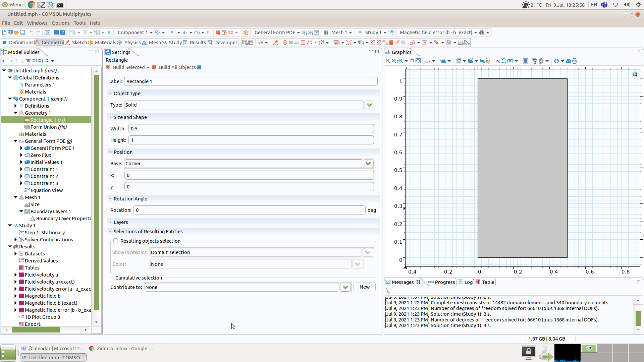644x362 pixels.
Task: Take image snapshot with the camera icon
Action: click(x=569, y=61)
